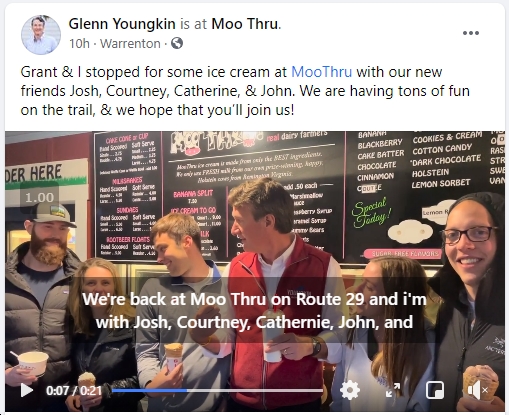Open the Moo Thru location page link
The height and width of the screenshot is (415, 509).
pyautogui.click(x=245, y=24)
